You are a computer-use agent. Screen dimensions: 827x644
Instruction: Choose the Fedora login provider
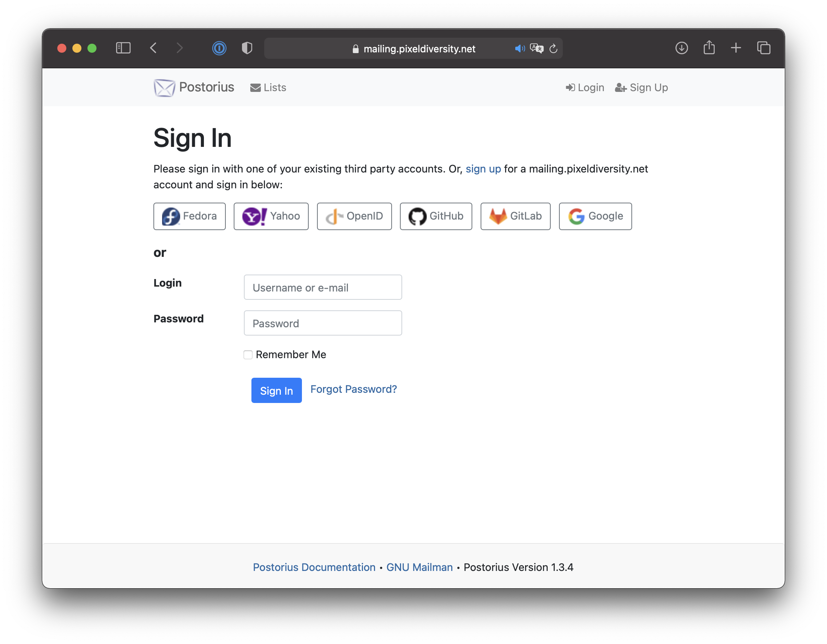point(189,216)
